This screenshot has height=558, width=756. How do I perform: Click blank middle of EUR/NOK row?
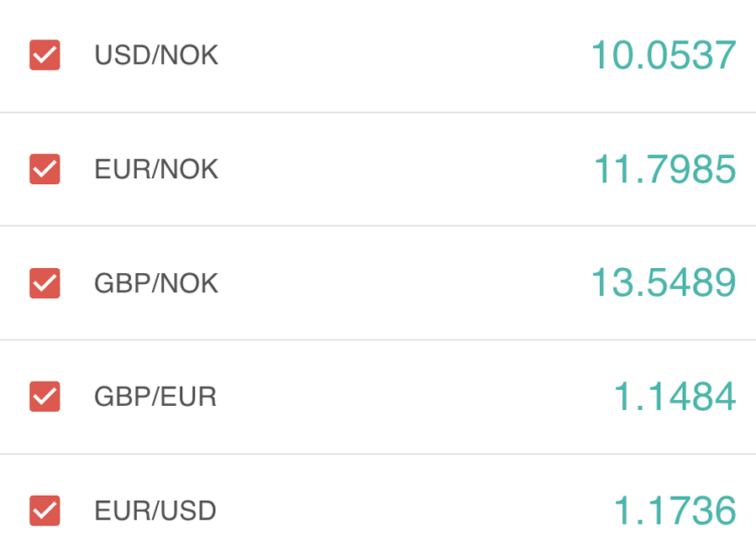click(403, 170)
